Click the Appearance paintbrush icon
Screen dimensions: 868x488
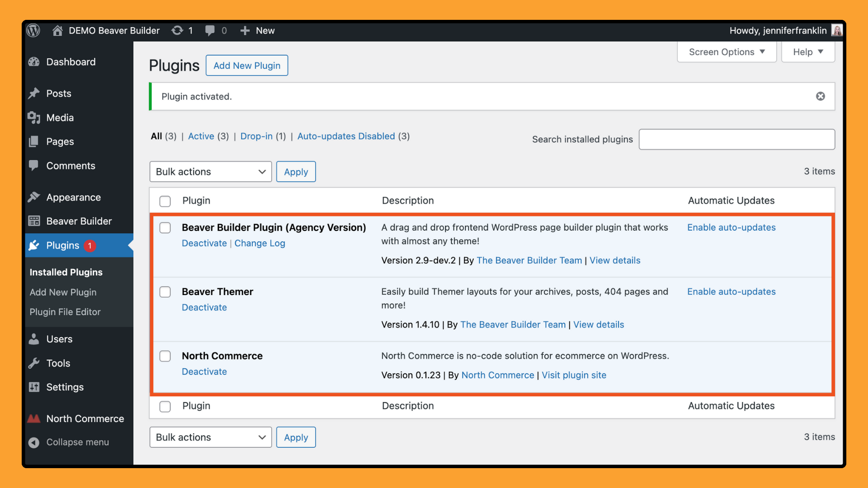[x=34, y=197]
